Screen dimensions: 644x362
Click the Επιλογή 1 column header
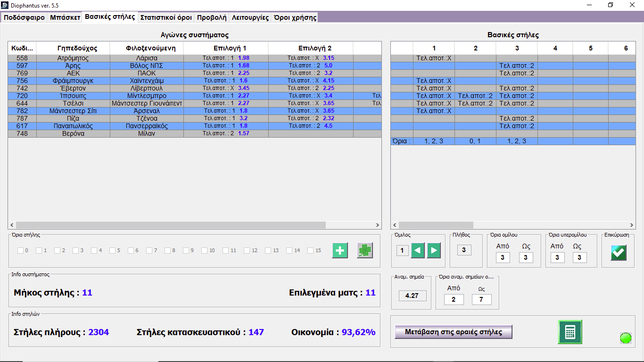point(226,48)
